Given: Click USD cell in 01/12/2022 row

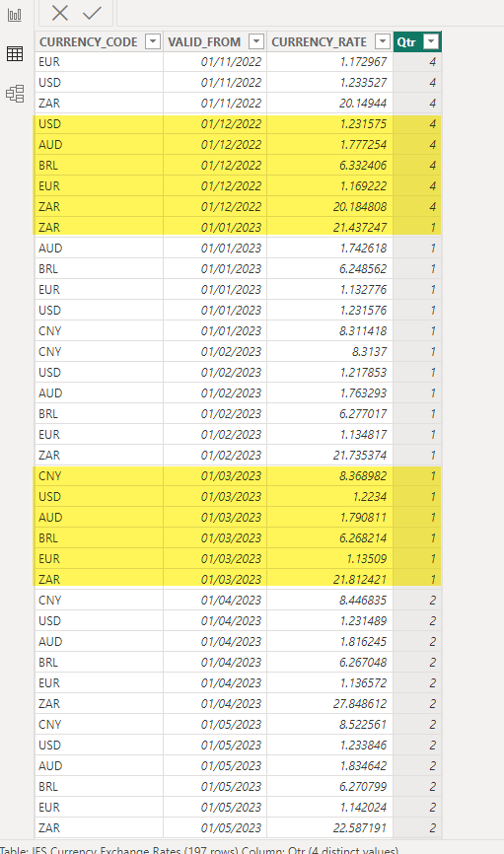Looking at the screenshot, I should click(100, 124).
